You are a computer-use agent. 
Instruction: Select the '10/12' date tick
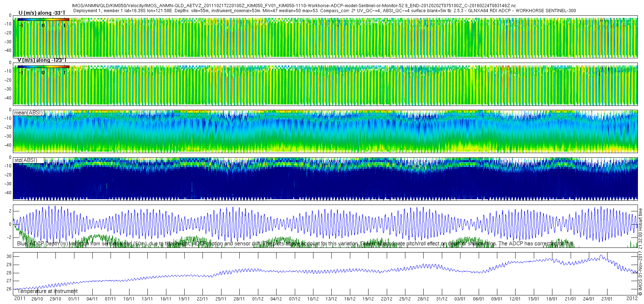[x=313, y=299]
